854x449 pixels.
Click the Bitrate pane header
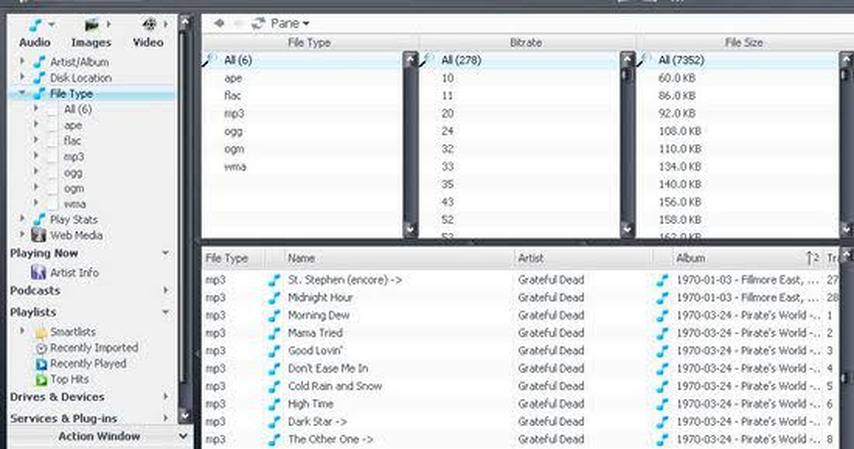click(526, 43)
